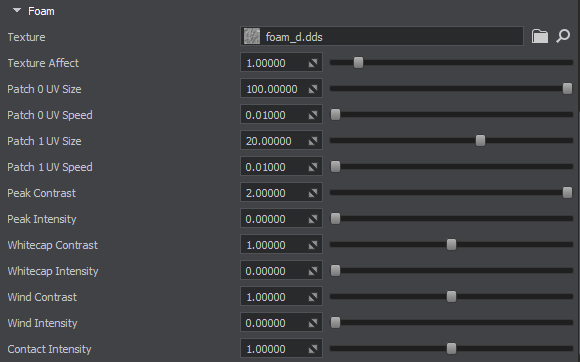Click Peak Contrast value drag icon
This screenshot has width=580, height=362.
click(x=313, y=193)
